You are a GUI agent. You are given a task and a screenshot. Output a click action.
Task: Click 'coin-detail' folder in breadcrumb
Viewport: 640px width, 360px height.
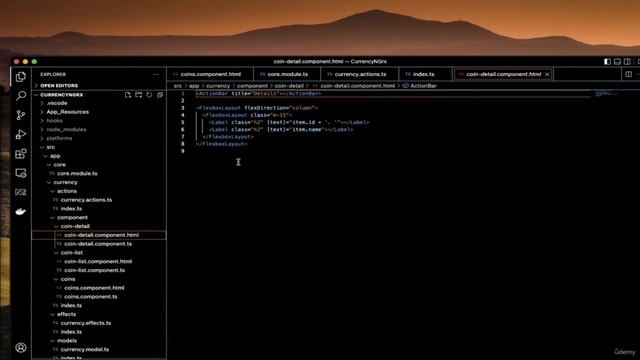[289, 86]
